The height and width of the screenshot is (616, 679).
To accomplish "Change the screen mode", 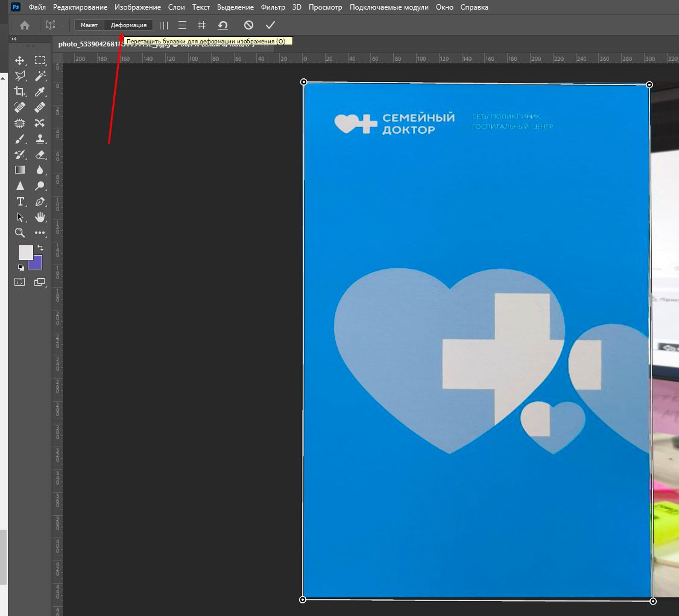I will (x=40, y=282).
